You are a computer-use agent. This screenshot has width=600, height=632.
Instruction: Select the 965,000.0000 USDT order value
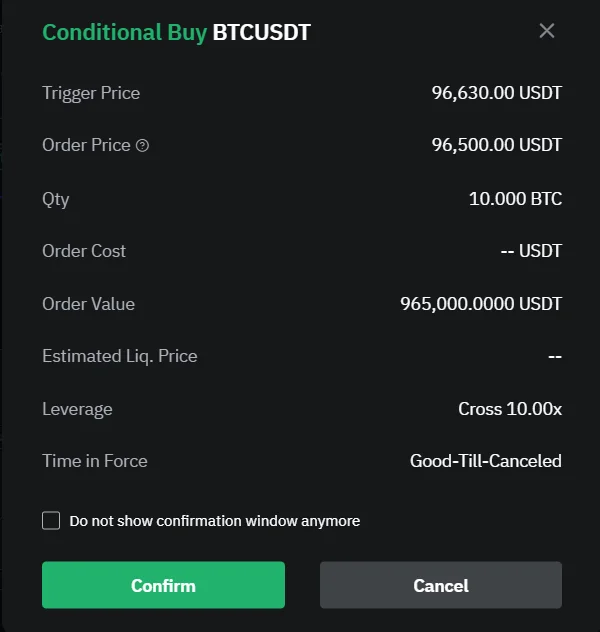481,303
